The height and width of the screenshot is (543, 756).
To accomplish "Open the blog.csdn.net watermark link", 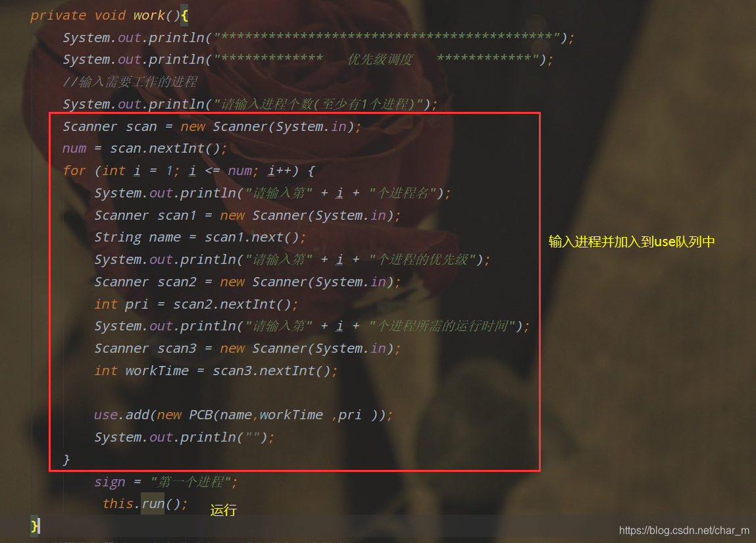I will tap(684, 530).
